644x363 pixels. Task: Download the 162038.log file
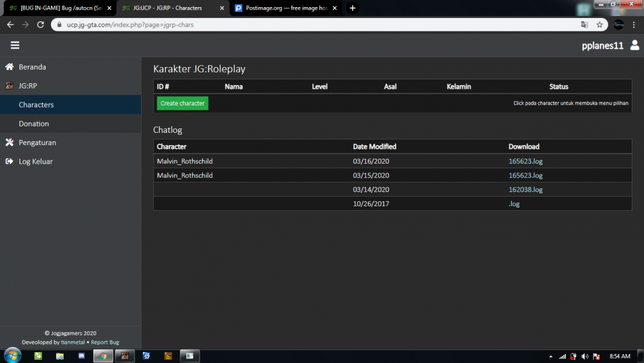[526, 190]
